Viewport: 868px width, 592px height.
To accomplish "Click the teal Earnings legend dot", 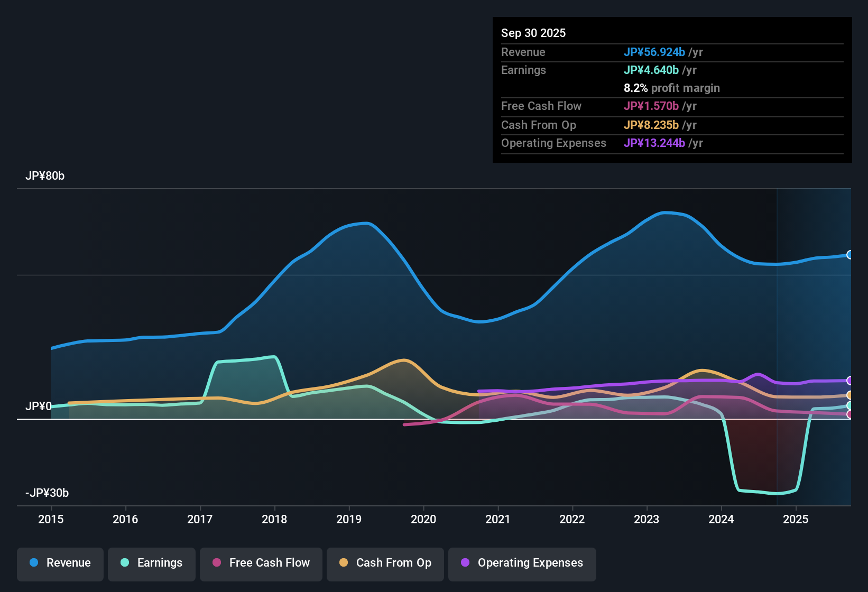I will click(125, 563).
